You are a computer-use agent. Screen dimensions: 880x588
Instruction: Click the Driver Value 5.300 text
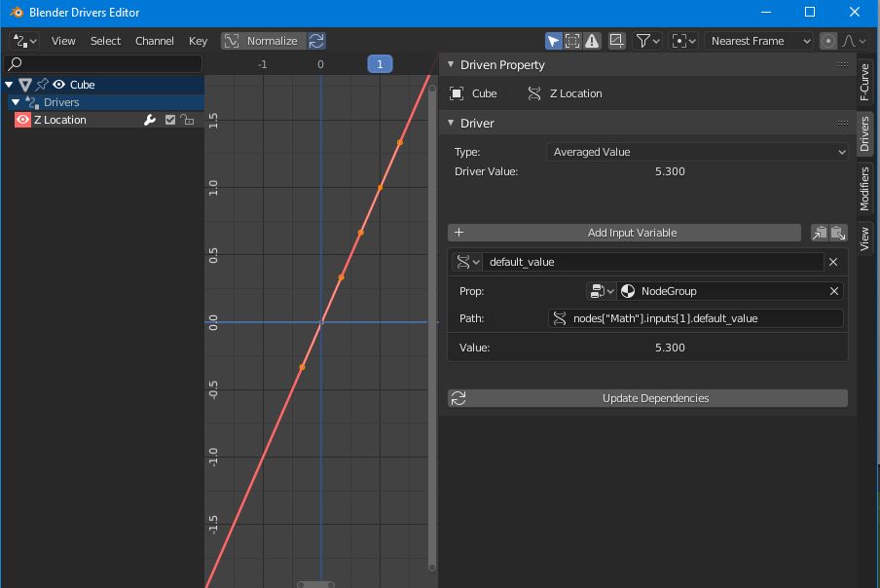click(x=670, y=171)
